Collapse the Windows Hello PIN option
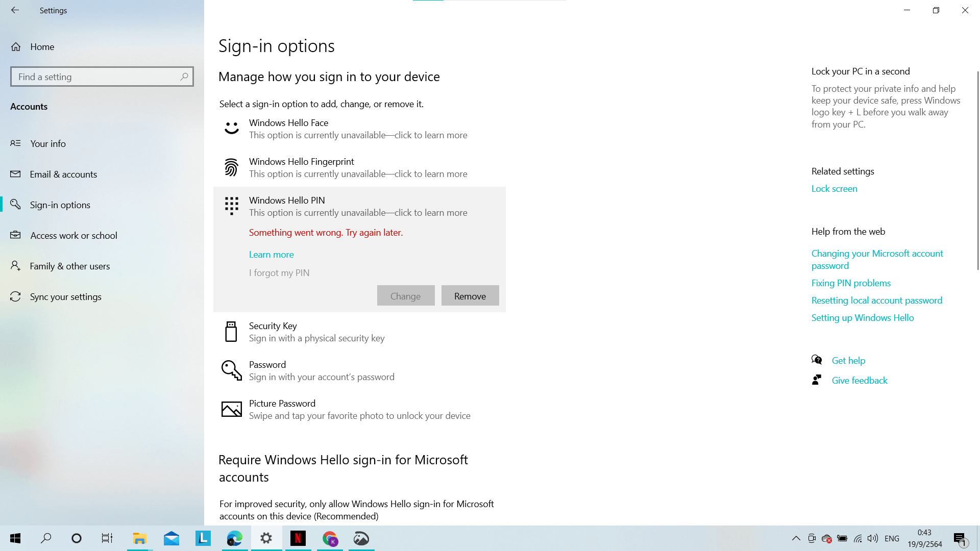This screenshot has width=980, height=551. [287, 201]
